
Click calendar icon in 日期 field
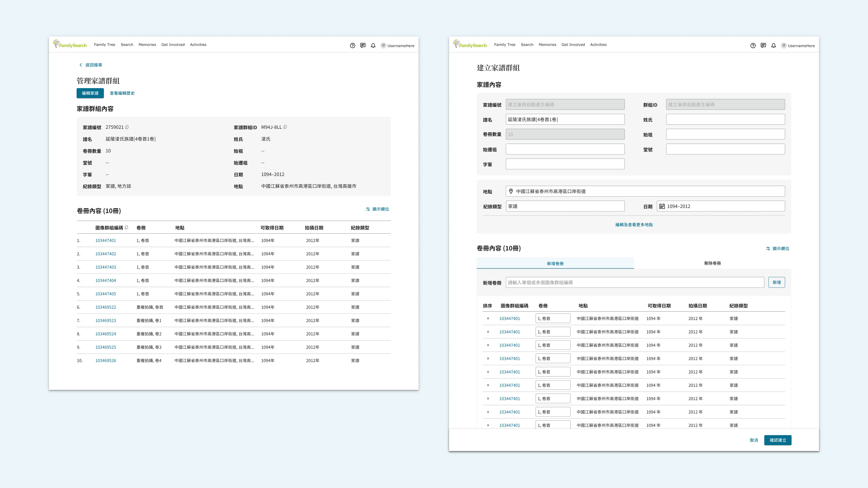pos(662,206)
